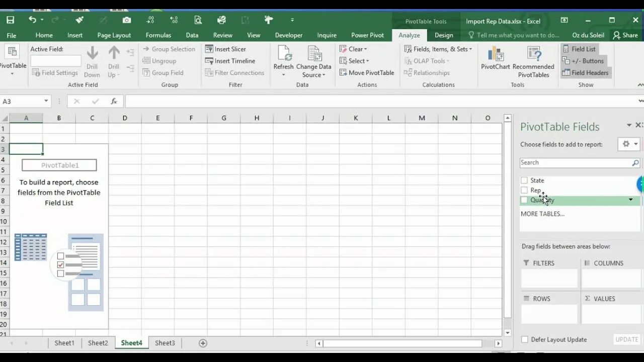Open the field list Tools gear dropdown
This screenshot has height=362, width=644.
point(629,144)
